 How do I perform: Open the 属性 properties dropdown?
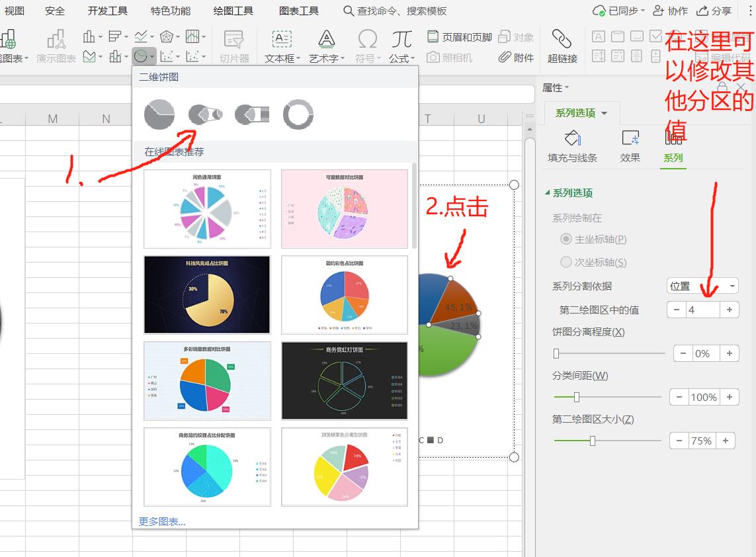point(556,88)
